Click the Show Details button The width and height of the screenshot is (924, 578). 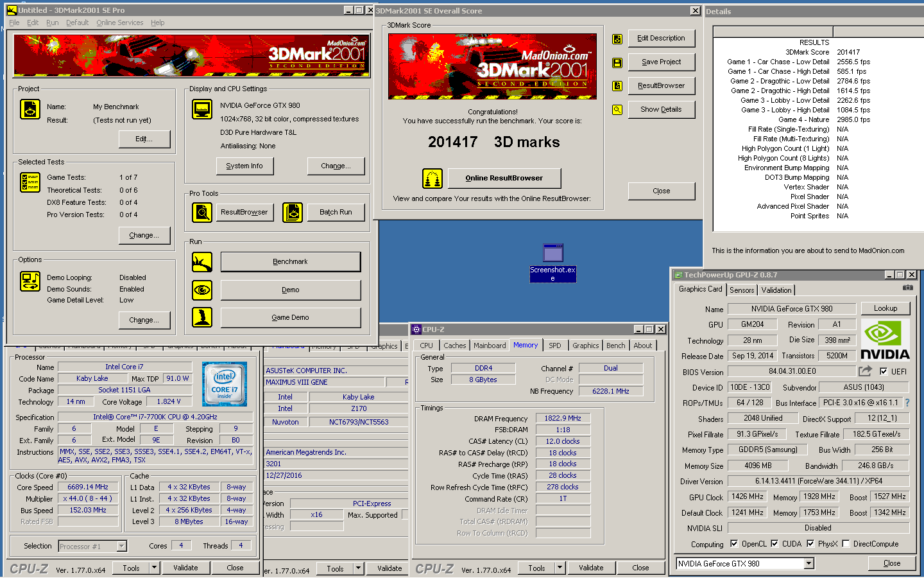662,110
